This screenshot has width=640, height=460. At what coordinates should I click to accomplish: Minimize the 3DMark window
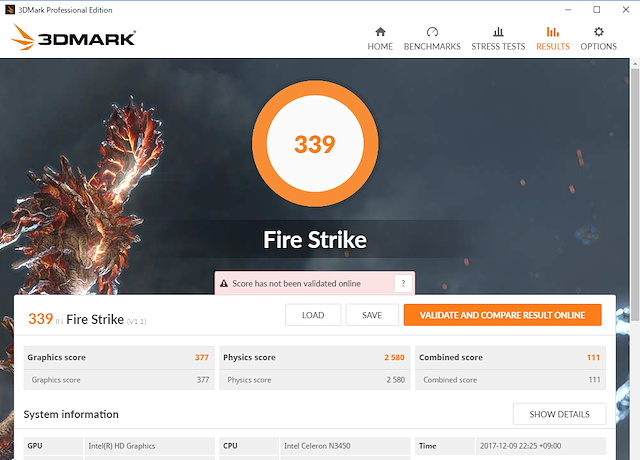click(x=568, y=10)
